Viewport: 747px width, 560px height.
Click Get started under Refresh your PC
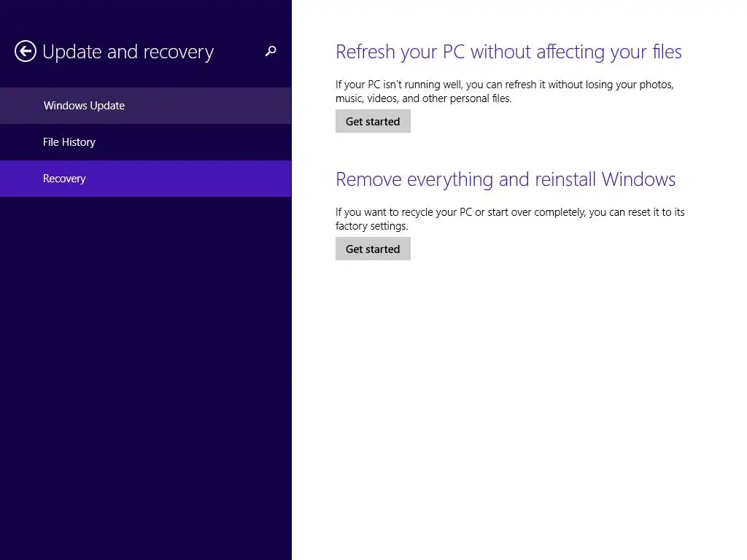coord(373,122)
